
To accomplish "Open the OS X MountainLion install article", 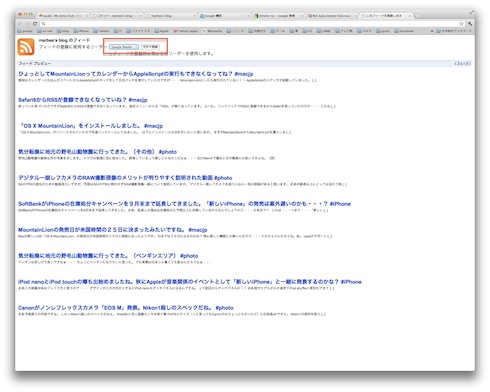I will [x=91, y=126].
